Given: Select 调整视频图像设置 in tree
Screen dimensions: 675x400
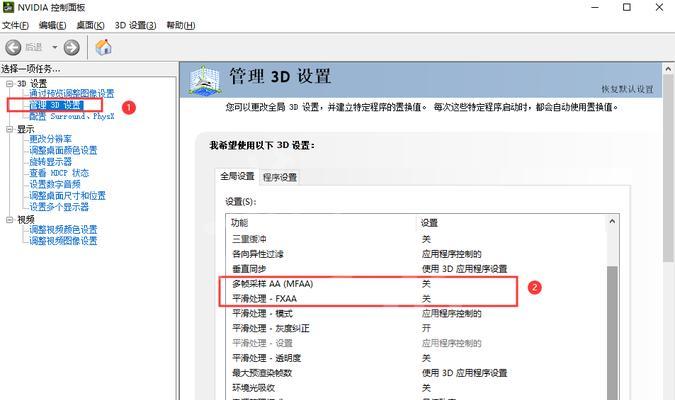Looking at the screenshot, I should pyautogui.click(x=63, y=241).
